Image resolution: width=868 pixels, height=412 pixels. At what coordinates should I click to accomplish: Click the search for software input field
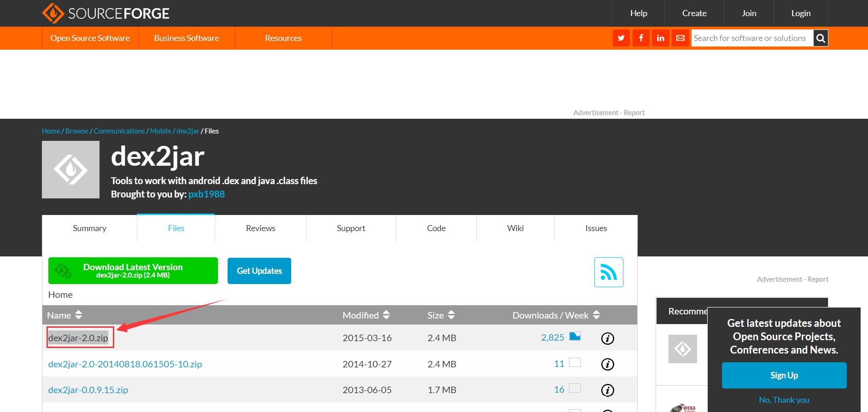point(752,38)
